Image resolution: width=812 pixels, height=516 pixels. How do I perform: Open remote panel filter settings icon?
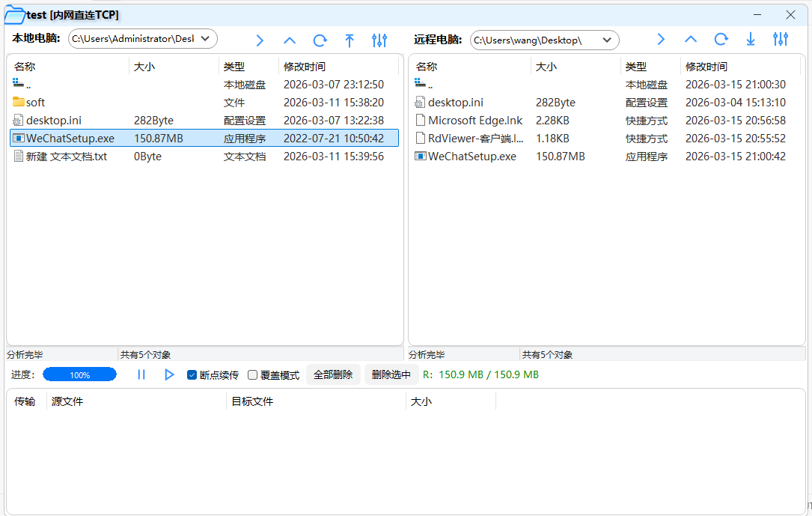781,39
